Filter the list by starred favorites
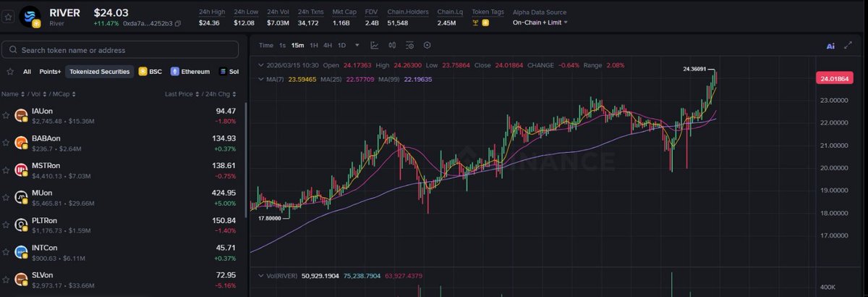Image resolution: width=868 pixels, height=297 pixels. (x=9, y=72)
